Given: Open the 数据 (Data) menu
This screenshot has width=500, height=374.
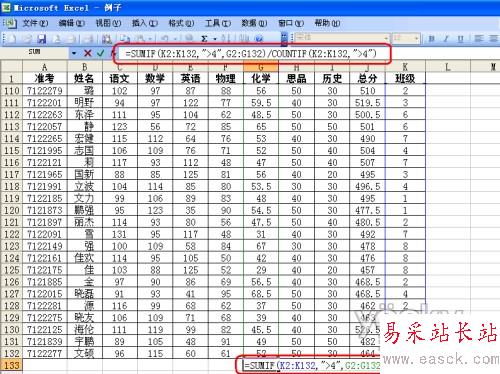Looking at the screenshot, I should pyautogui.click(x=254, y=23).
